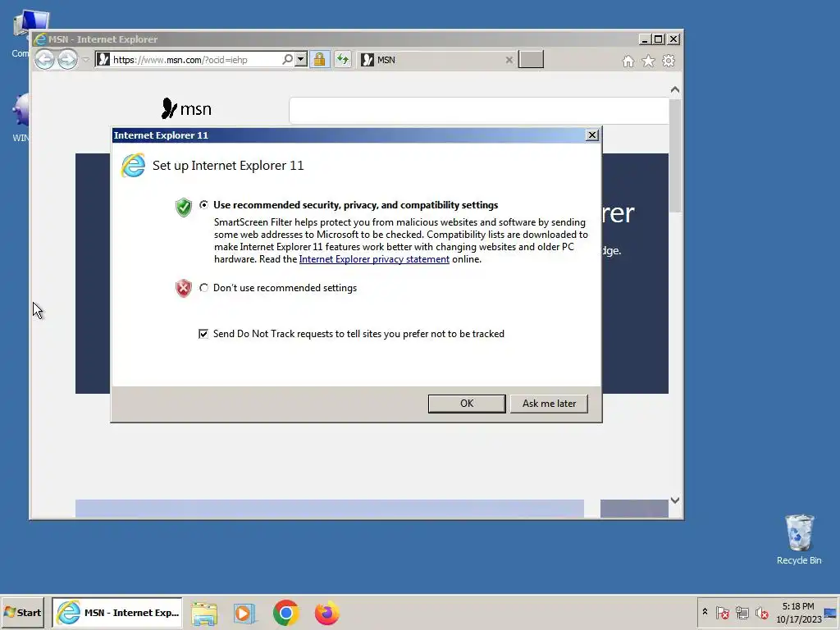Click Action Center flag tray icon
840x630 pixels.
coord(722,613)
